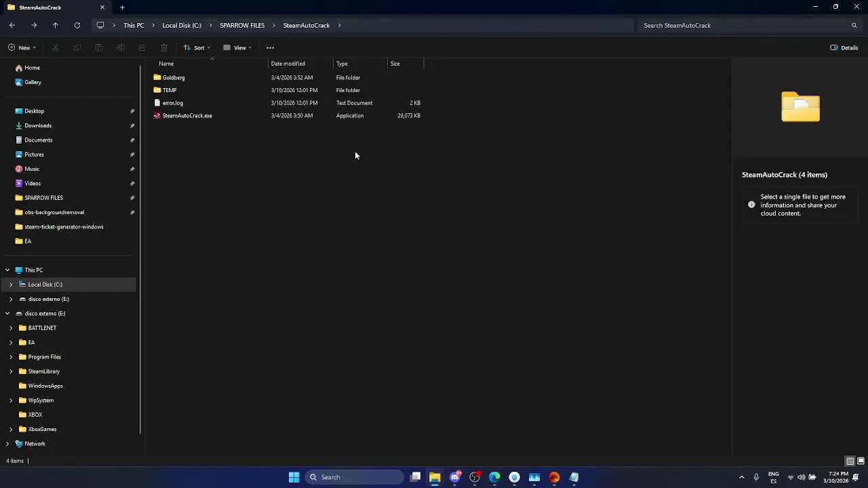Show hidden system tray icons

point(741,477)
